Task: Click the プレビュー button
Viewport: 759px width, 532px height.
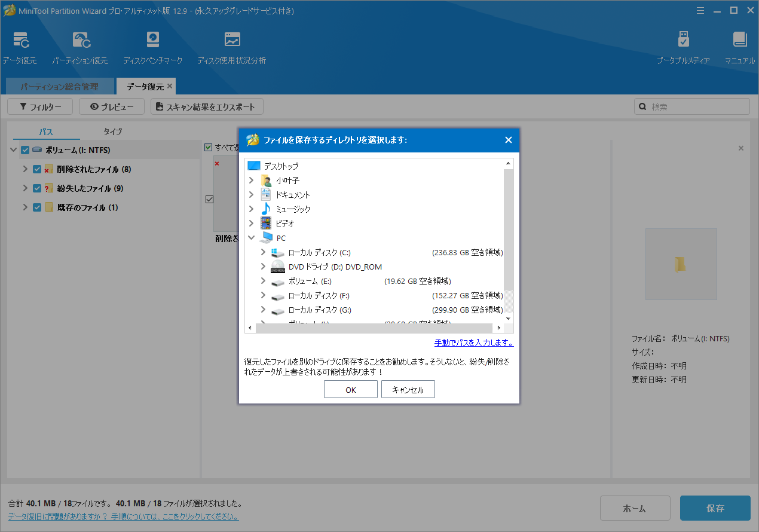Action: tap(111, 107)
